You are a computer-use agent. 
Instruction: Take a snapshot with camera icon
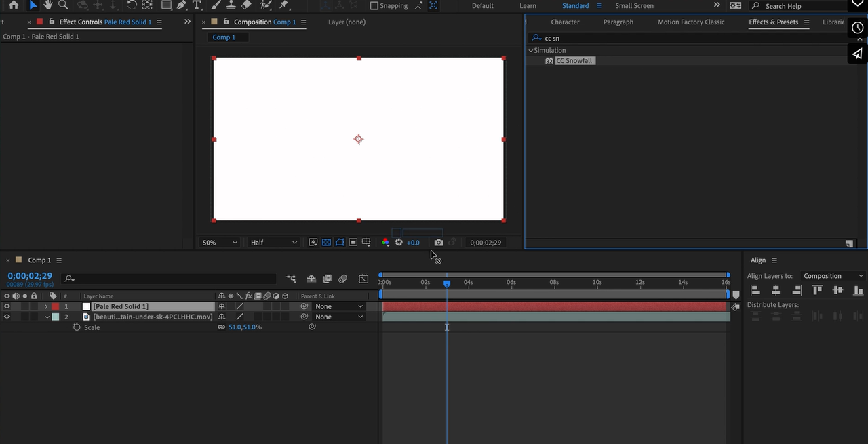tap(439, 242)
